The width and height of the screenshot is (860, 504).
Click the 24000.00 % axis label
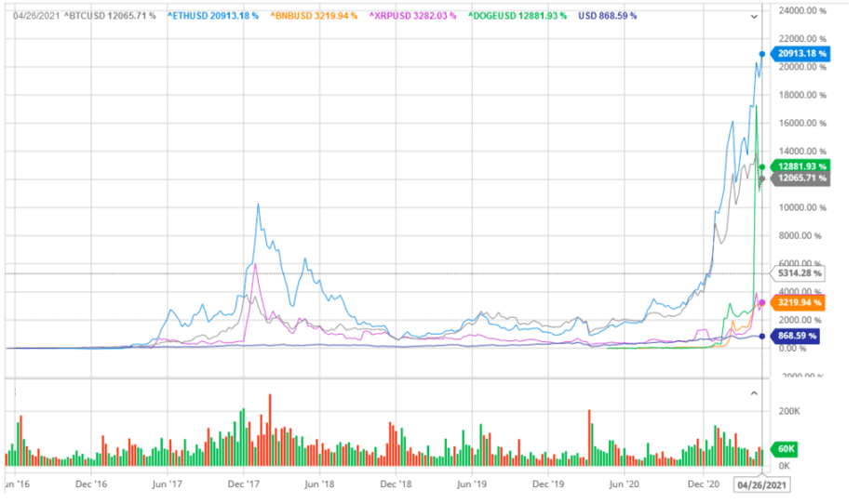pyautogui.click(x=802, y=10)
